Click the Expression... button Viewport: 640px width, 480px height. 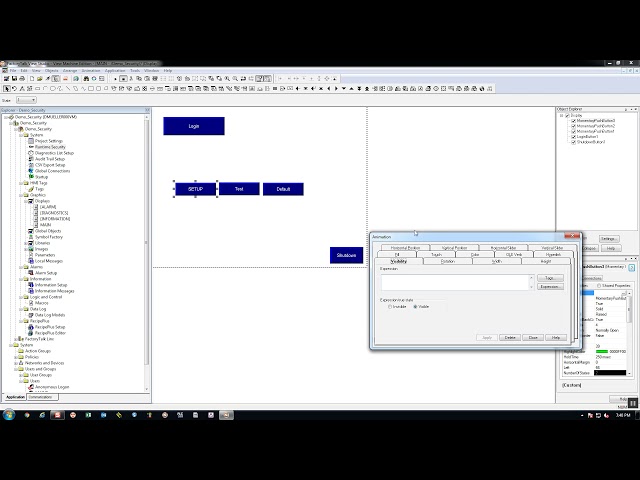(x=550, y=287)
